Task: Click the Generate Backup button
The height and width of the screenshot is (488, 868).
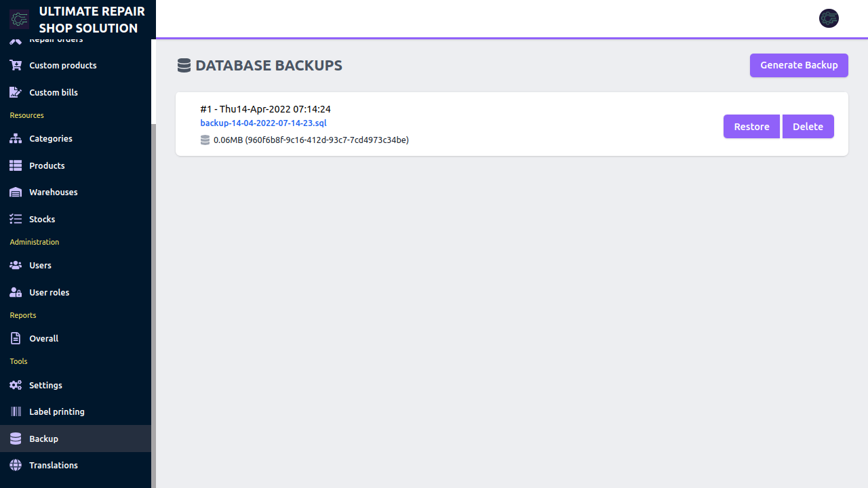Action: 799,66
